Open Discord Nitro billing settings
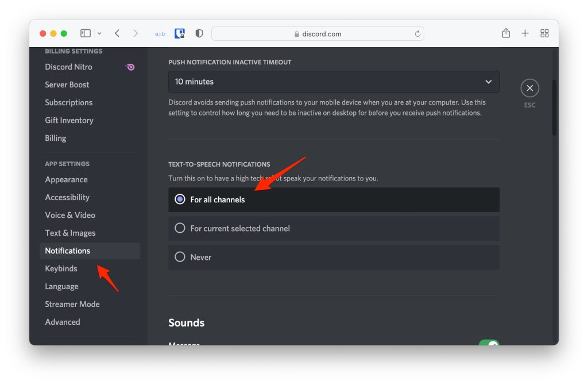The width and height of the screenshot is (588, 384). tap(69, 67)
